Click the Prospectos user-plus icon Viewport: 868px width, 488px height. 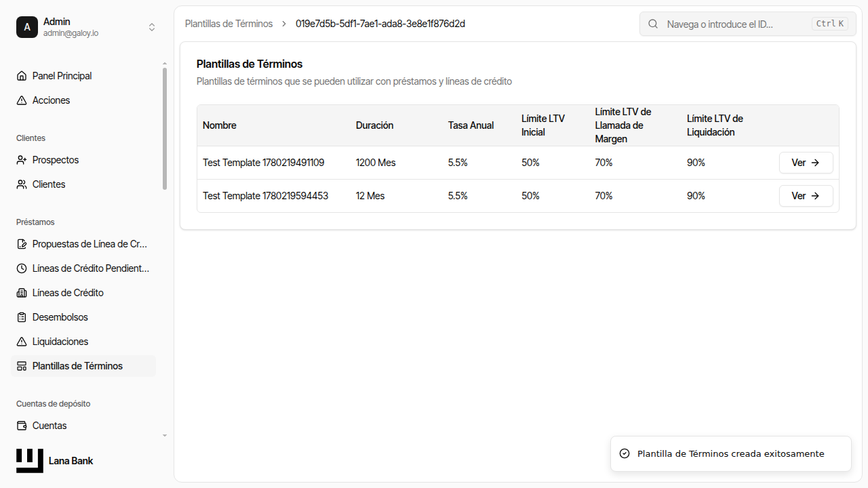[22, 160]
